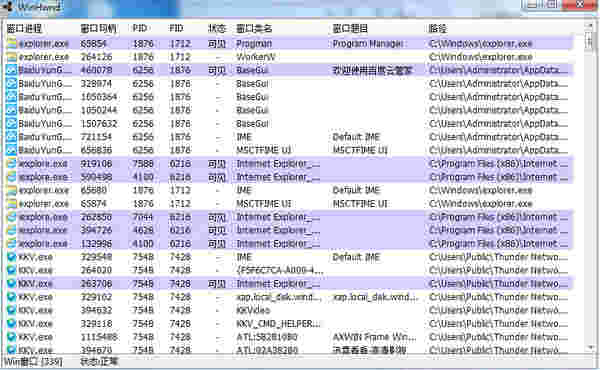Click the 'Win窗口 [339]' status bar entry
Viewport: 600px width, 370px height.
tap(33, 362)
